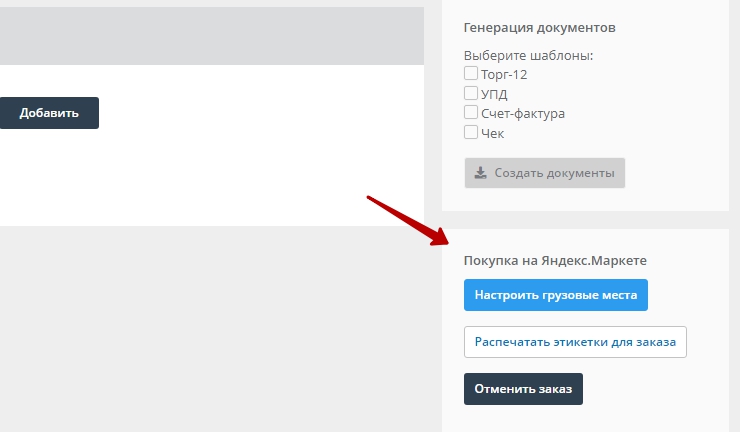Check the Торг-12 template checkbox
740x432 pixels.
pos(471,73)
